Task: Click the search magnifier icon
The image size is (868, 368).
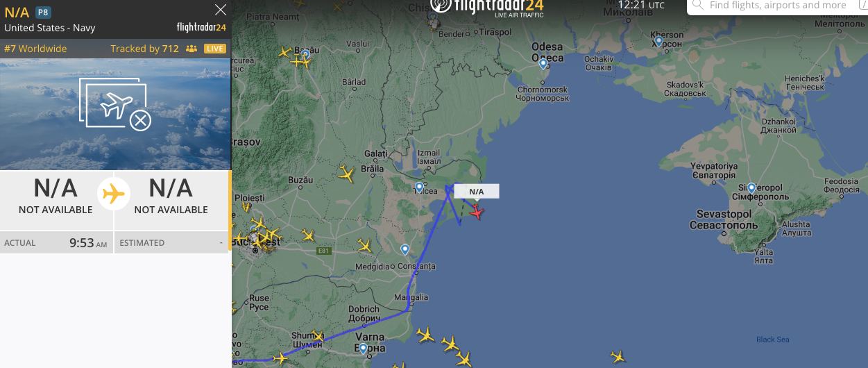Action: coord(698,6)
